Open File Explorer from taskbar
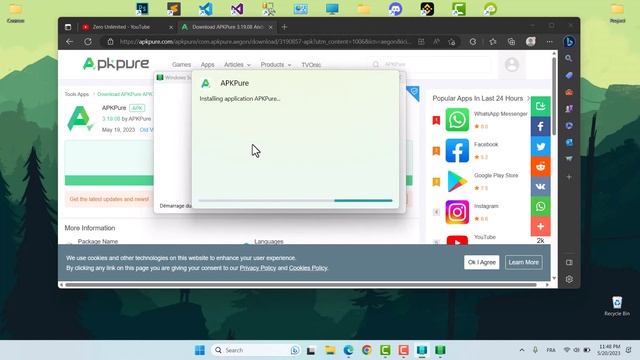The height and width of the screenshot is (360, 640). pyautogui.click(x=330, y=350)
